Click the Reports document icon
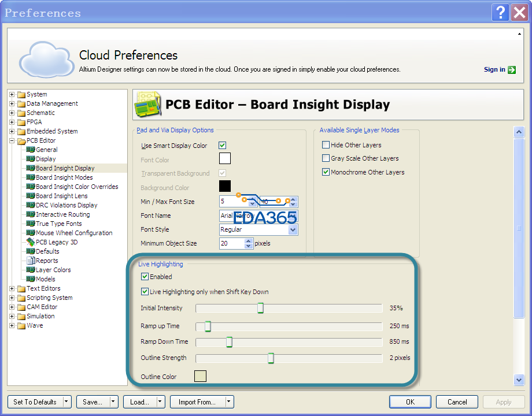The image size is (532, 416). click(31, 261)
